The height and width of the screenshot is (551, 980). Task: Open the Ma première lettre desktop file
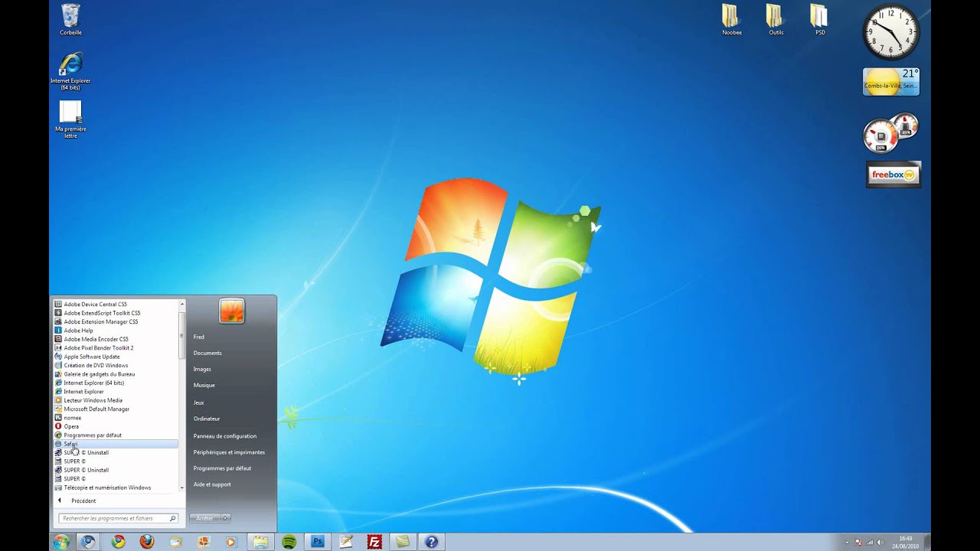click(70, 119)
